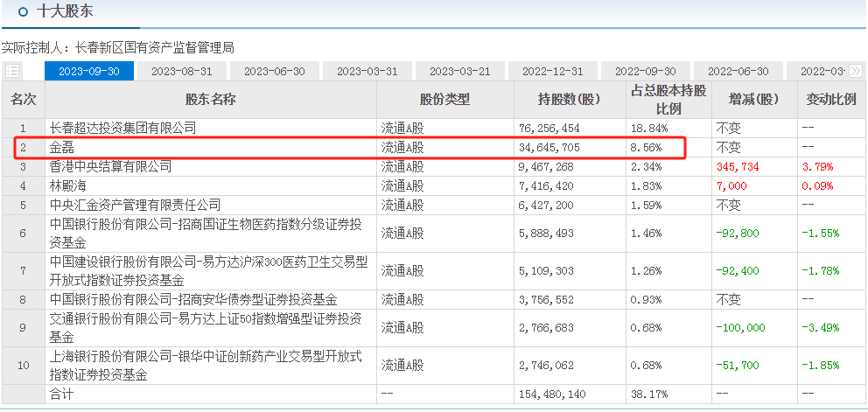Select shareholder 金磊
The height and width of the screenshot is (412, 868).
pos(61,148)
